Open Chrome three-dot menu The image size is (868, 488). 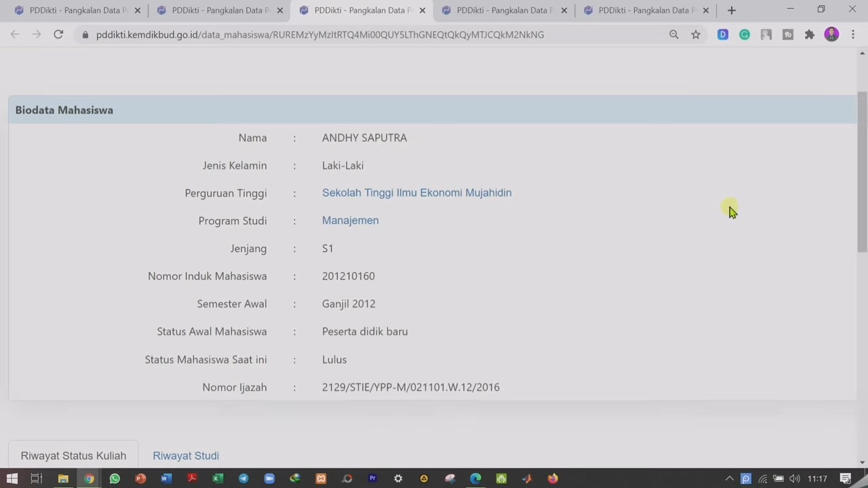[853, 35]
